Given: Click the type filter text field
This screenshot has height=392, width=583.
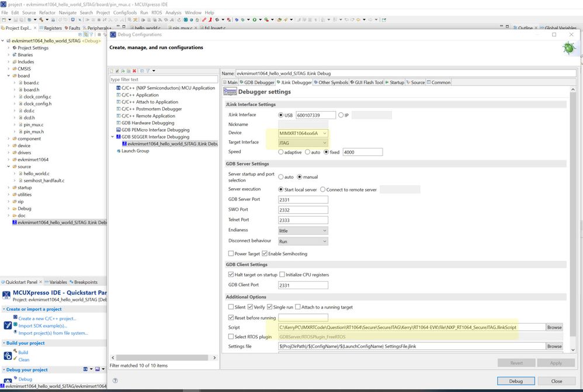Looking at the screenshot, I should point(164,79).
